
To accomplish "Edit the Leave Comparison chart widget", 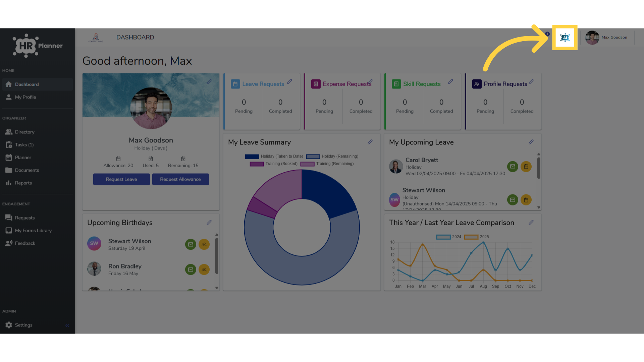I will click(531, 222).
